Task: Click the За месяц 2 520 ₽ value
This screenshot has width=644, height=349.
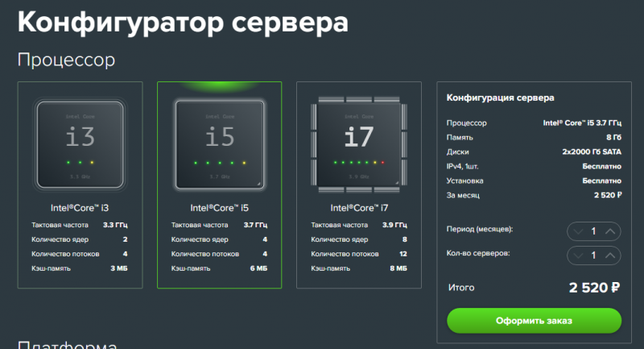Action: click(x=608, y=195)
